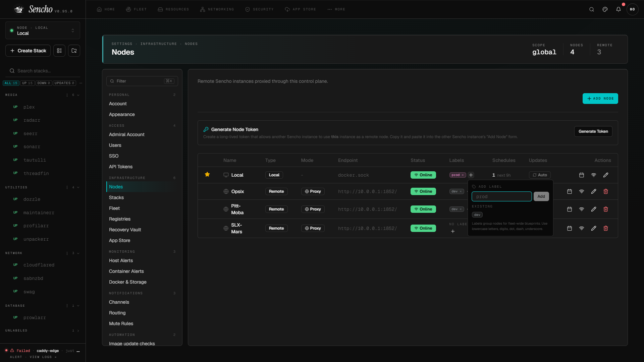
Task: Delete the Opsix node with trash icon
Action: tap(606, 191)
